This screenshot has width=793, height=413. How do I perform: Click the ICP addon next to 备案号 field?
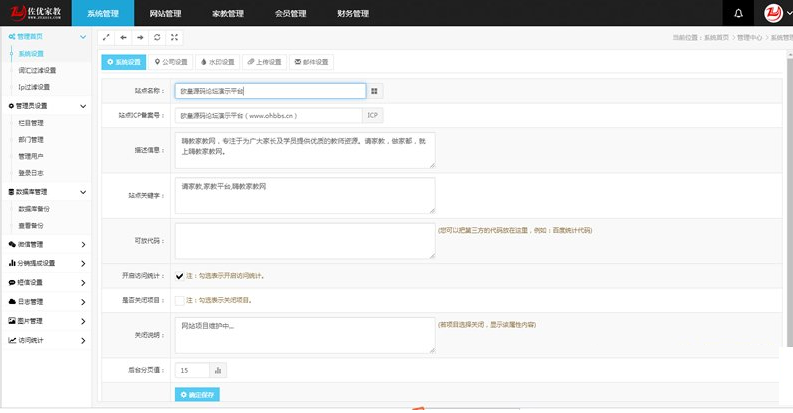[x=373, y=115]
